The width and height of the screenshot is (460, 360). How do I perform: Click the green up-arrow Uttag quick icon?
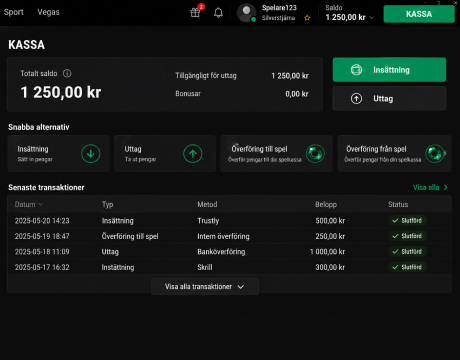(x=193, y=154)
